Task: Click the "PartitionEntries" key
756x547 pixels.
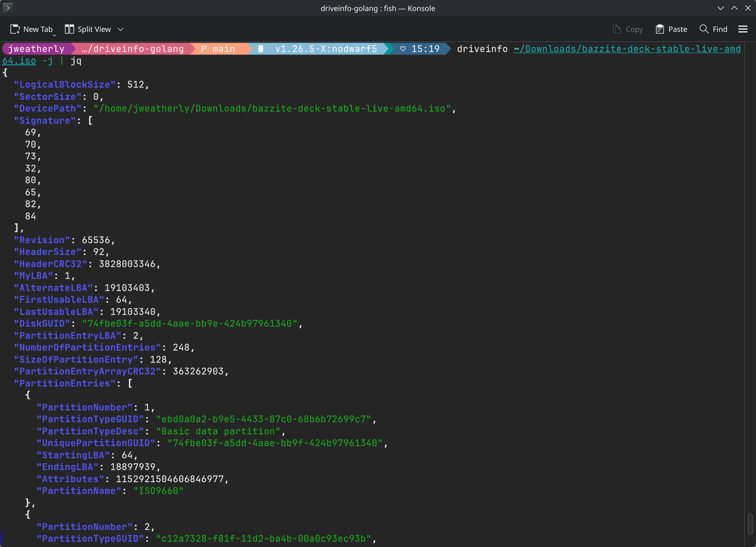Action: (x=65, y=383)
